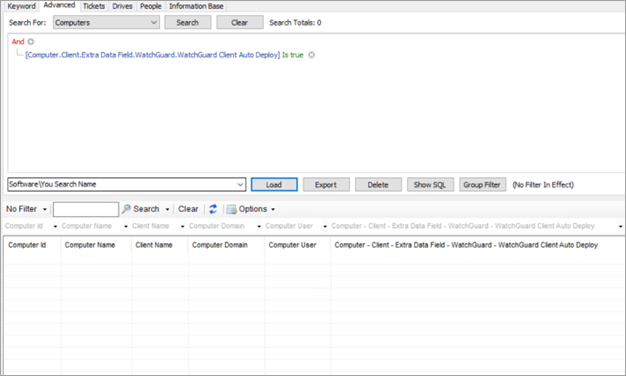Click the Computer Name filter field
The height and width of the screenshot is (376, 626).
click(91, 226)
